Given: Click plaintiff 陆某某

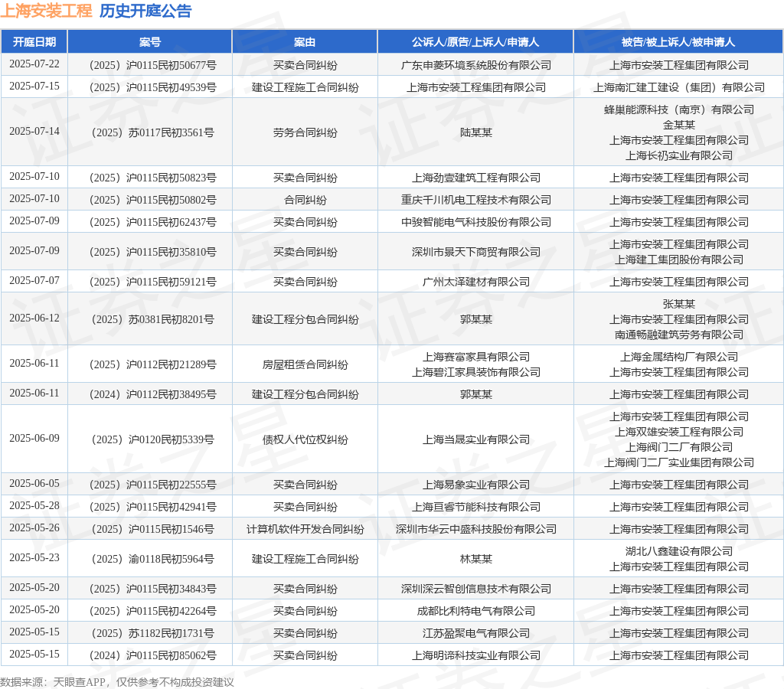Looking at the screenshot, I should coord(476,132).
